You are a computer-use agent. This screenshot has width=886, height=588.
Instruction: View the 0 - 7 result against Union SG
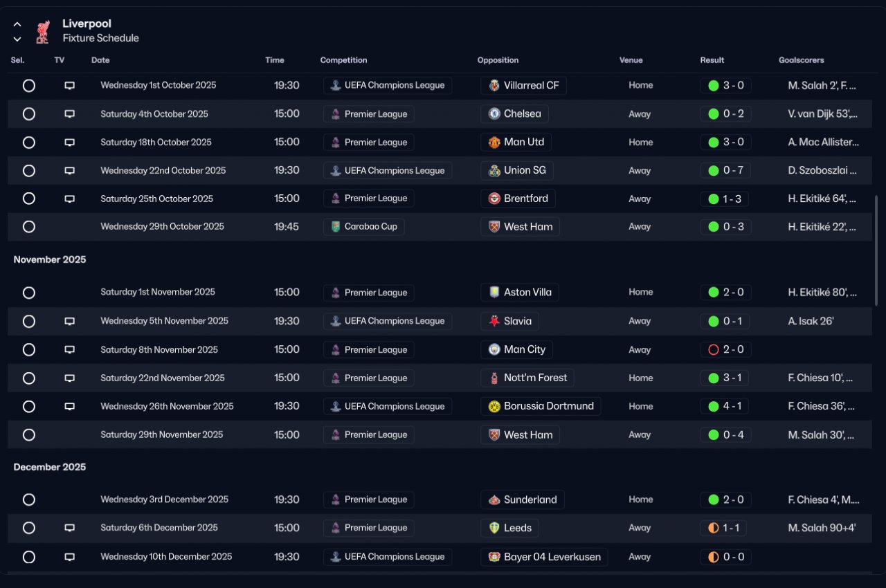click(725, 171)
